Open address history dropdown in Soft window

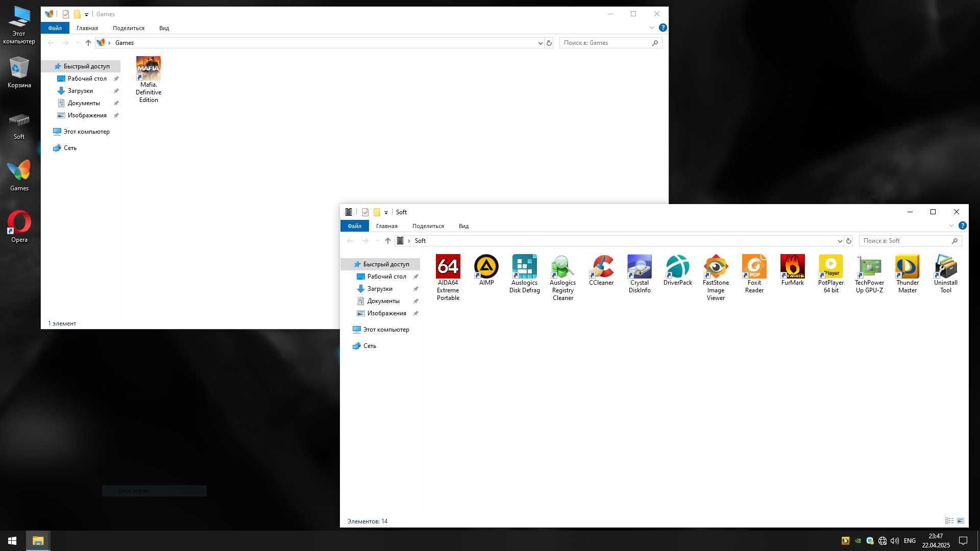[x=840, y=241]
